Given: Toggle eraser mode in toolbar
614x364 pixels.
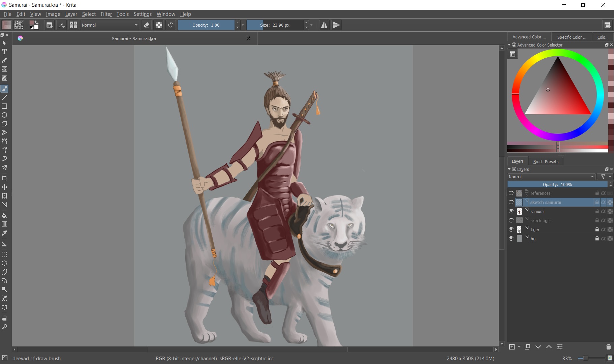Looking at the screenshot, I should click(x=146, y=25).
